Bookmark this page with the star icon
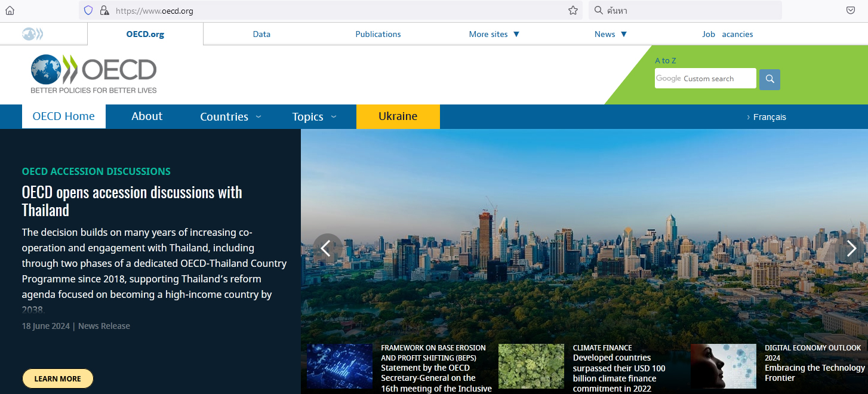 [x=573, y=10]
